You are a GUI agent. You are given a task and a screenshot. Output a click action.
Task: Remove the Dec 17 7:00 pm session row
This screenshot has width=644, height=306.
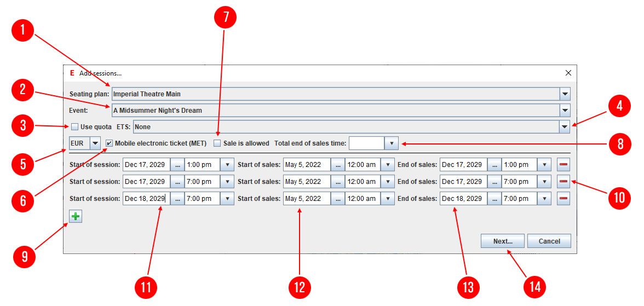point(563,182)
